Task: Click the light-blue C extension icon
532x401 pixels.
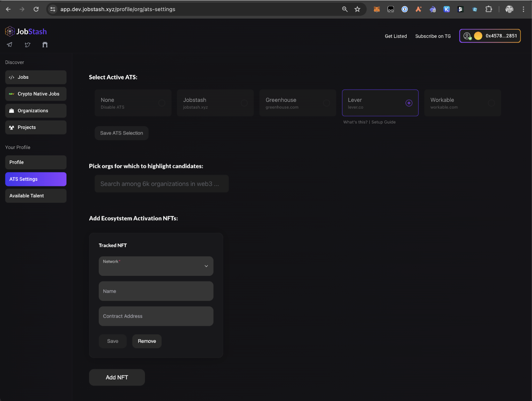Action: 475,9
